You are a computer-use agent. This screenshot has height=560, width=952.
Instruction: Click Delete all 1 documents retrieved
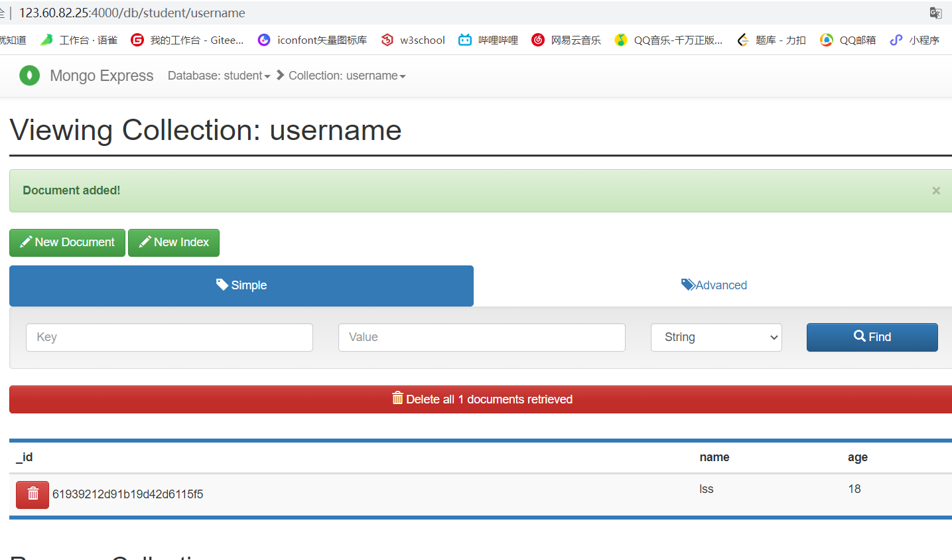coord(482,399)
